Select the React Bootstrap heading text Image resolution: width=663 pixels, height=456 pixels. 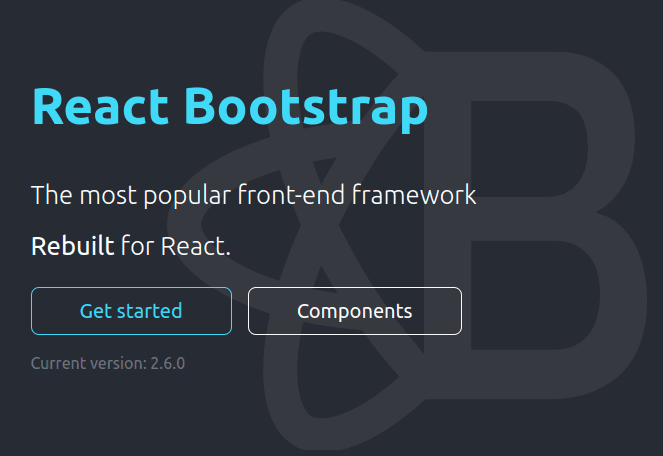pyautogui.click(x=230, y=108)
